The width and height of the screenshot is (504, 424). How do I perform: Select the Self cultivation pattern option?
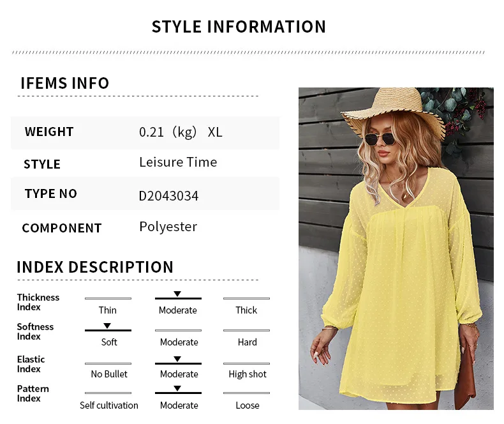tap(109, 405)
